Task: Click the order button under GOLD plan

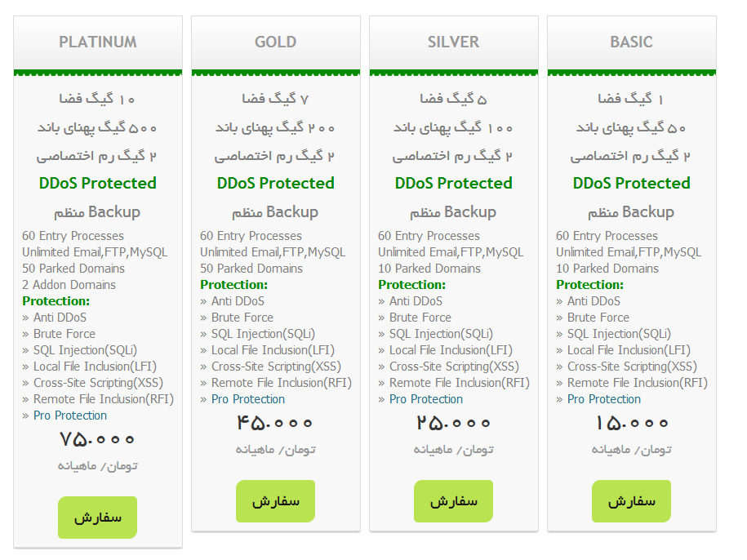Action: pyautogui.click(x=275, y=501)
